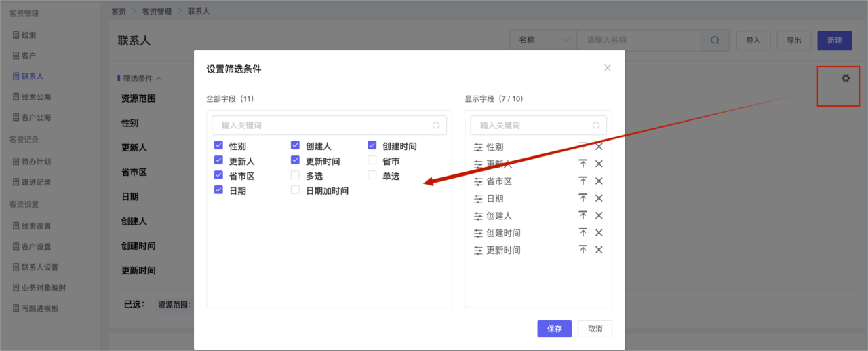
Task: Remove 省市区 from displayed fields
Action: pyautogui.click(x=599, y=181)
